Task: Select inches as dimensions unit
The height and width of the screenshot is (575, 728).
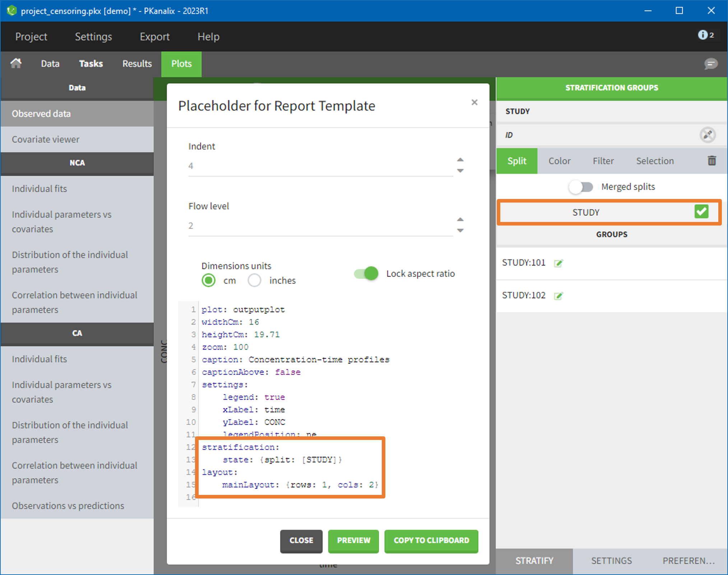Action: (255, 280)
